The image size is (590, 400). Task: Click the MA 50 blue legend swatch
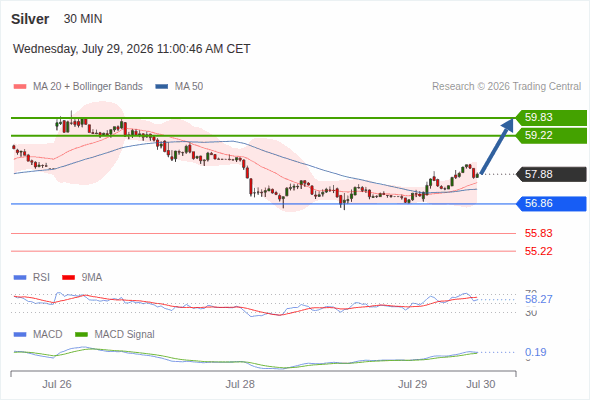(x=162, y=87)
